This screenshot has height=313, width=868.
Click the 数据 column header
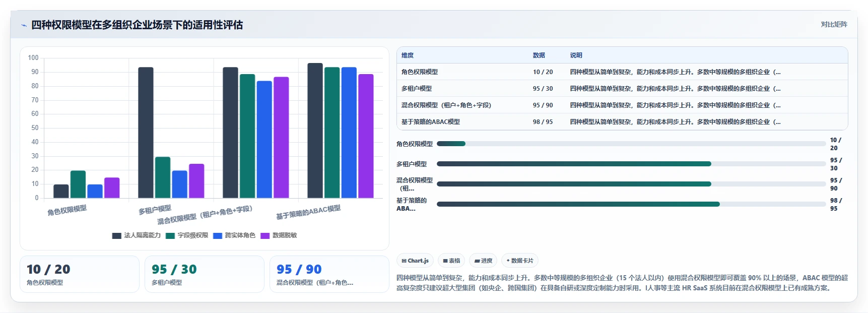click(x=539, y=55)
